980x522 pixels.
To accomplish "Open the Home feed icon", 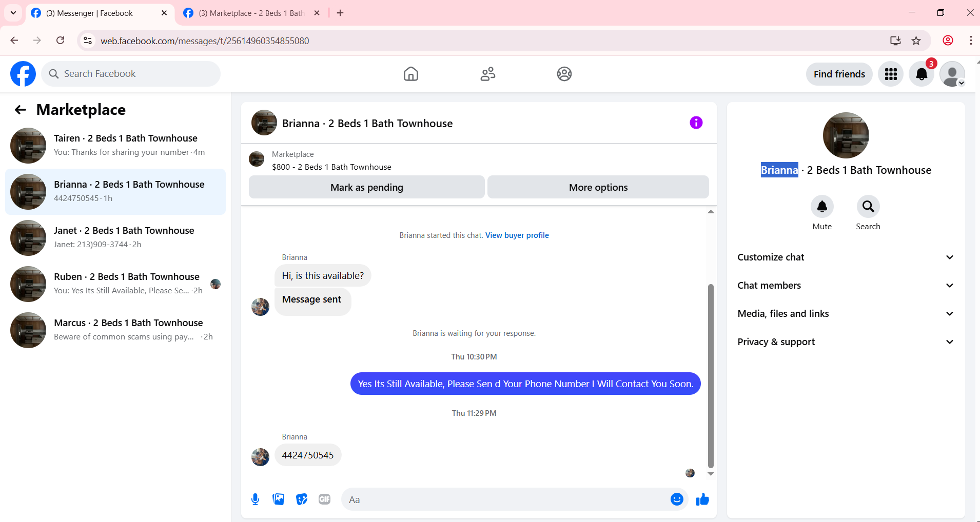I will 410,74.
